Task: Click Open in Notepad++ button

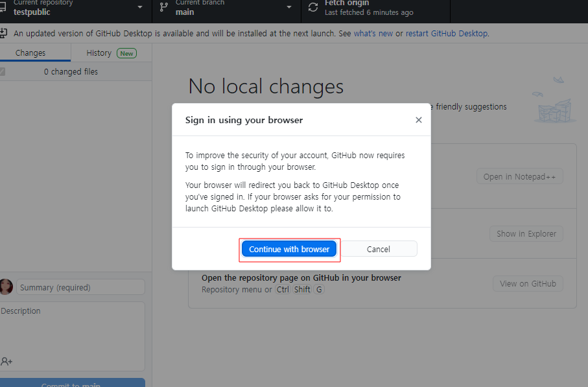Action: (x=519, y=176)
